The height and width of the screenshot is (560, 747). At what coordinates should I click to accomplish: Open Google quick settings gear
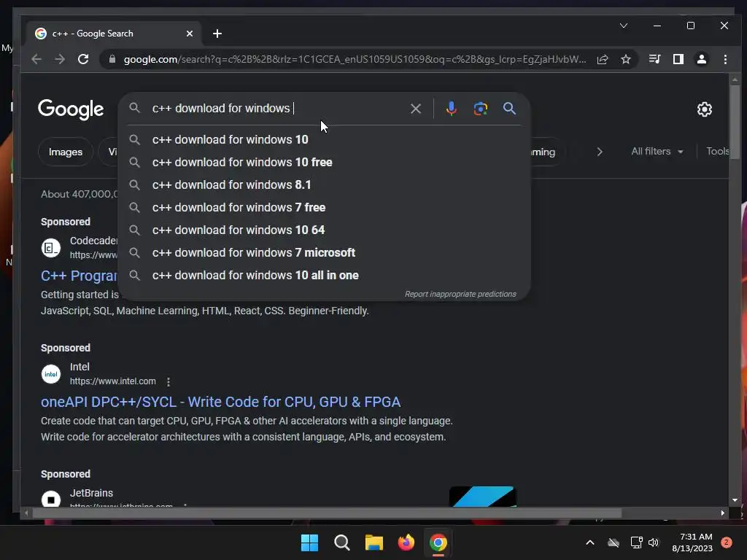705,109
